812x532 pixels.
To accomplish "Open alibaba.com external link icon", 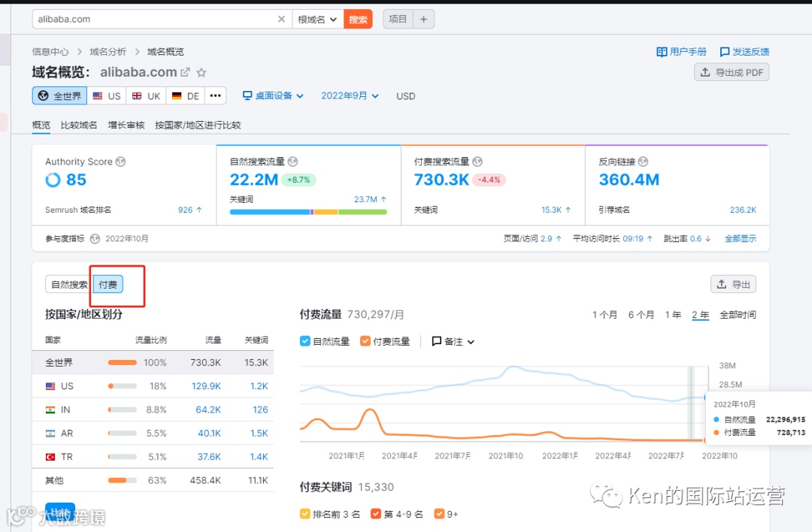I will tap(185, 72).
